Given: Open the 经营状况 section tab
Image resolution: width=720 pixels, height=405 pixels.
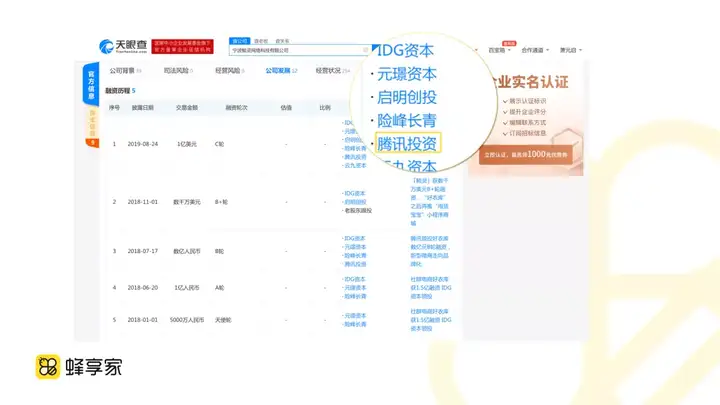Looking at the screenshot, I should click(332, 71).
